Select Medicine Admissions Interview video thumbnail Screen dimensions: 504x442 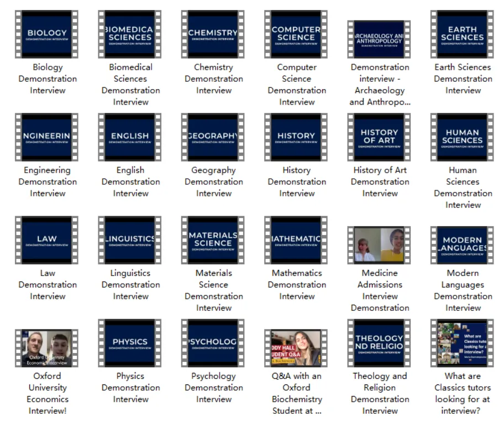(379, 245)
